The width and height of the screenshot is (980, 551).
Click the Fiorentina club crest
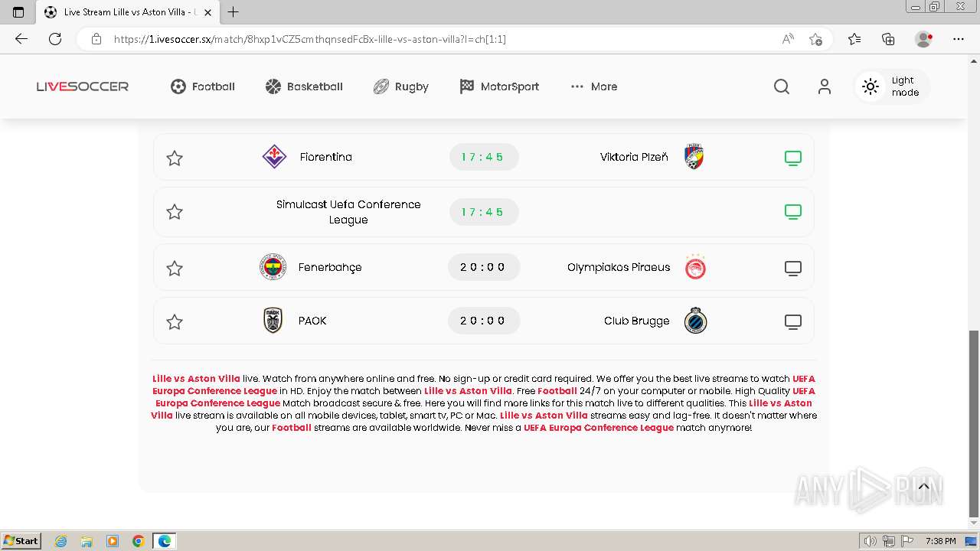click(x=274, y=157)
